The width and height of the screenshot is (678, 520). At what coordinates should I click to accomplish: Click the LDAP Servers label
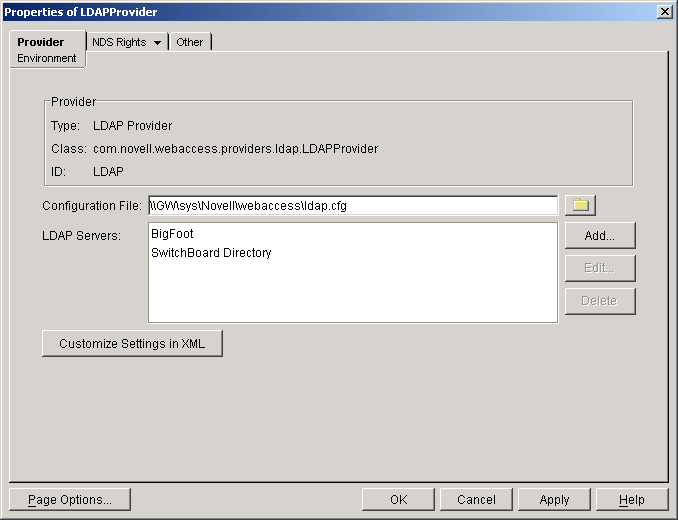(x=81, y=236)
